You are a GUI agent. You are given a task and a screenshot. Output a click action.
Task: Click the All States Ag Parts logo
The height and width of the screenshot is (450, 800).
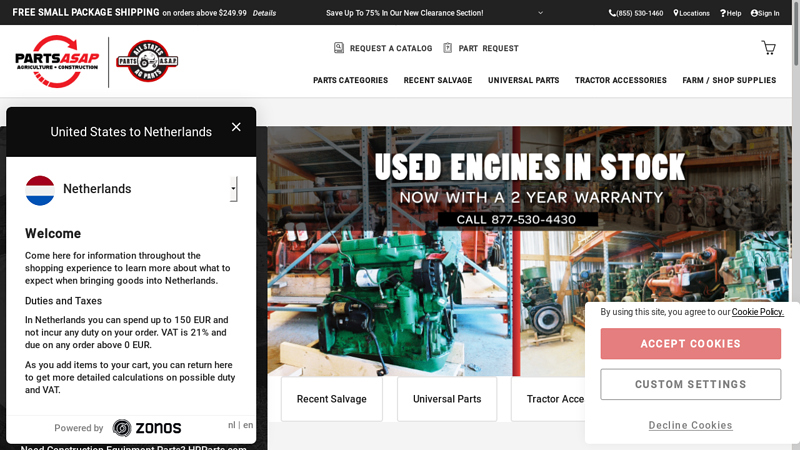point(147,61)
